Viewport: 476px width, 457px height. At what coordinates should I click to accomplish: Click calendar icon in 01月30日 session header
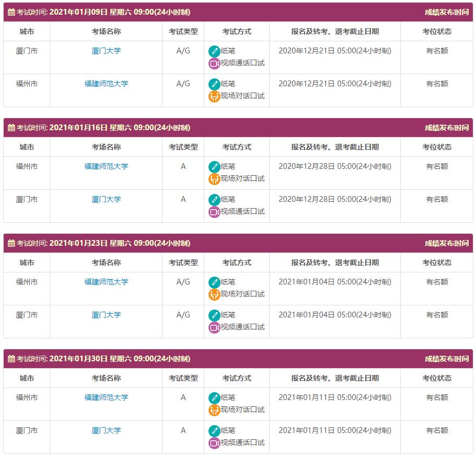pyautogui.click(x=11, y=359)
